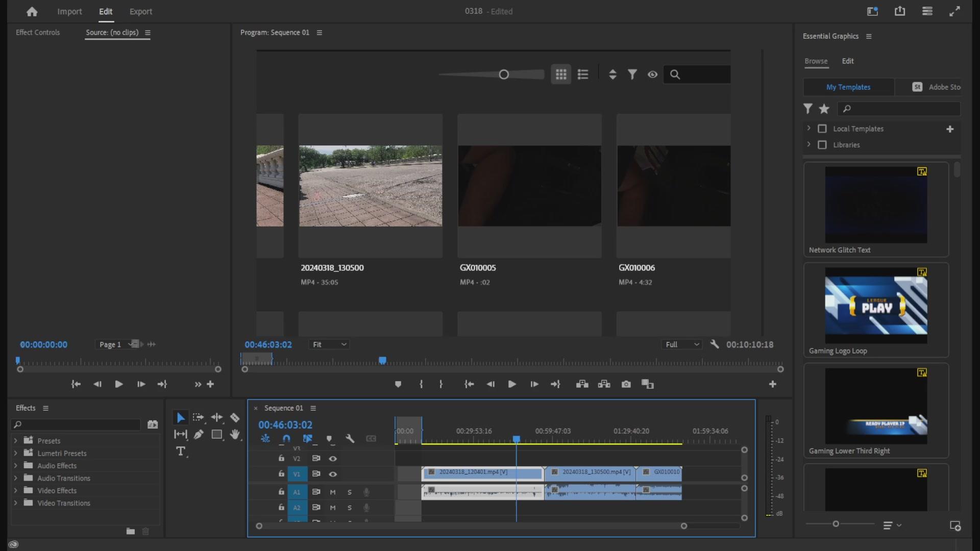Toggle Snap in timeline magnet icon
The width and height of the screenshot is (980, 551).
(x=286, y=439)
